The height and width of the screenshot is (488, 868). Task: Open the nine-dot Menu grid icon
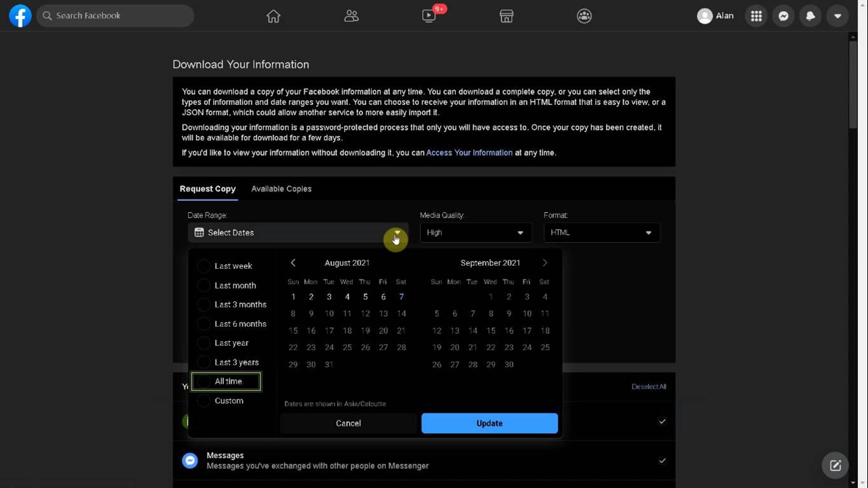[x=756, y=16]
